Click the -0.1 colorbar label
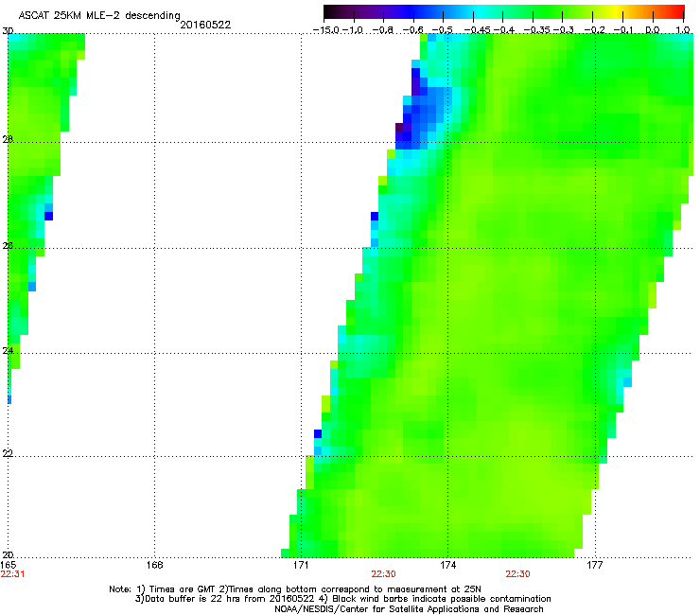Viewport: 700px width, 615px height. (x=623, y=30)
